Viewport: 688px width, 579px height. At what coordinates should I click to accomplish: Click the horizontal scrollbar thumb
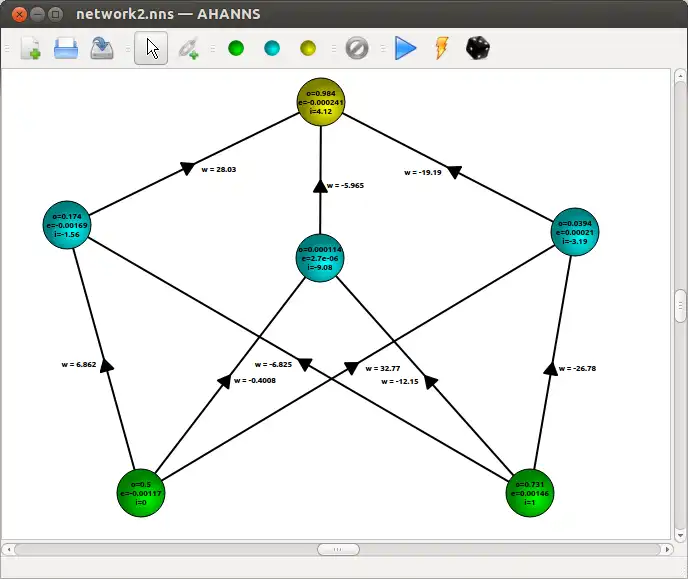[338, 549]
